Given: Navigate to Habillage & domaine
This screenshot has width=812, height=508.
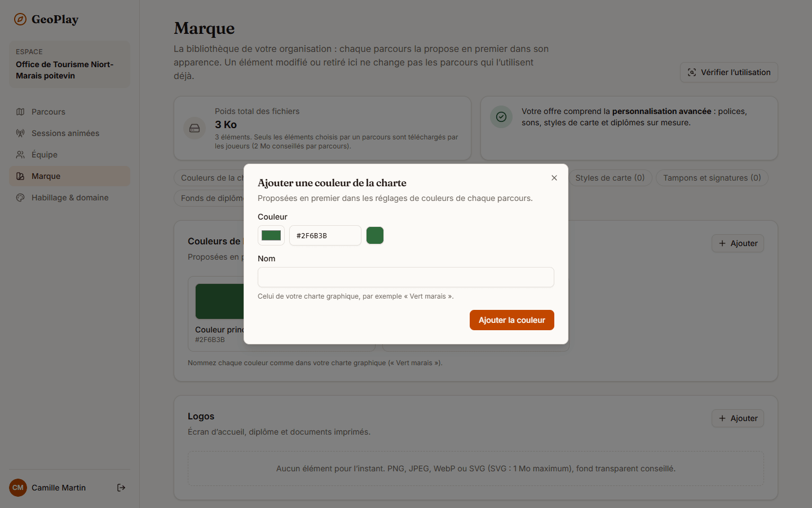Looking at the screenshot, I should (x=69, y=198).
